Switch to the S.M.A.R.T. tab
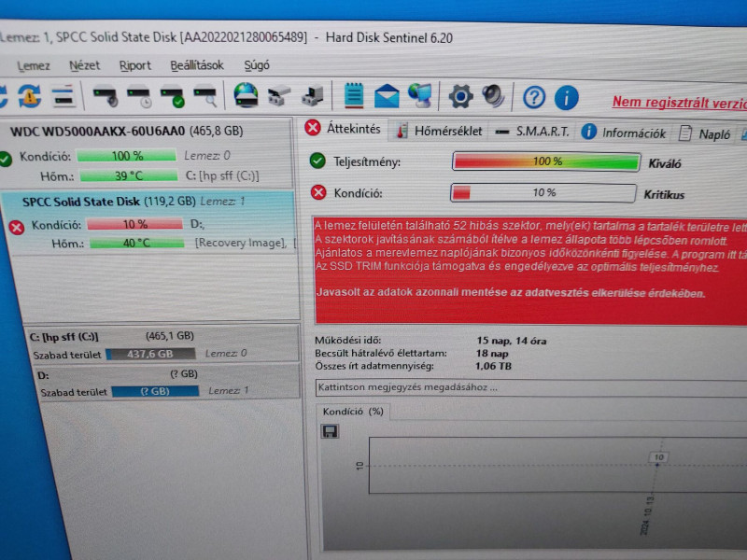This screenshot has width=747, height=560. pyautogui.click(x=532, y=132)
